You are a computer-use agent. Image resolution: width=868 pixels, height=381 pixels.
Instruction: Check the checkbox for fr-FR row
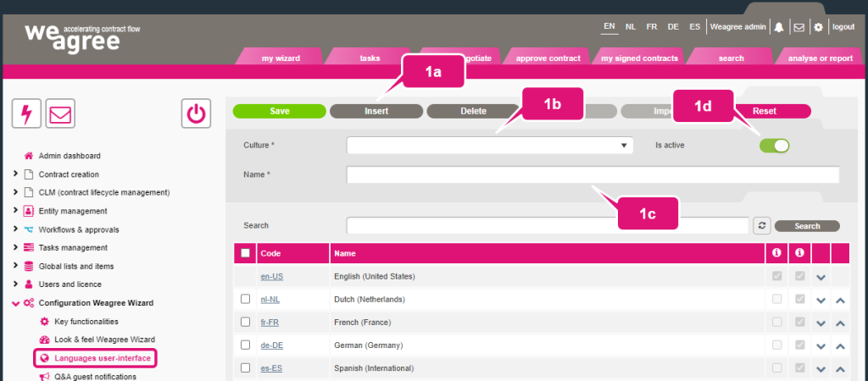coord(246,323)
